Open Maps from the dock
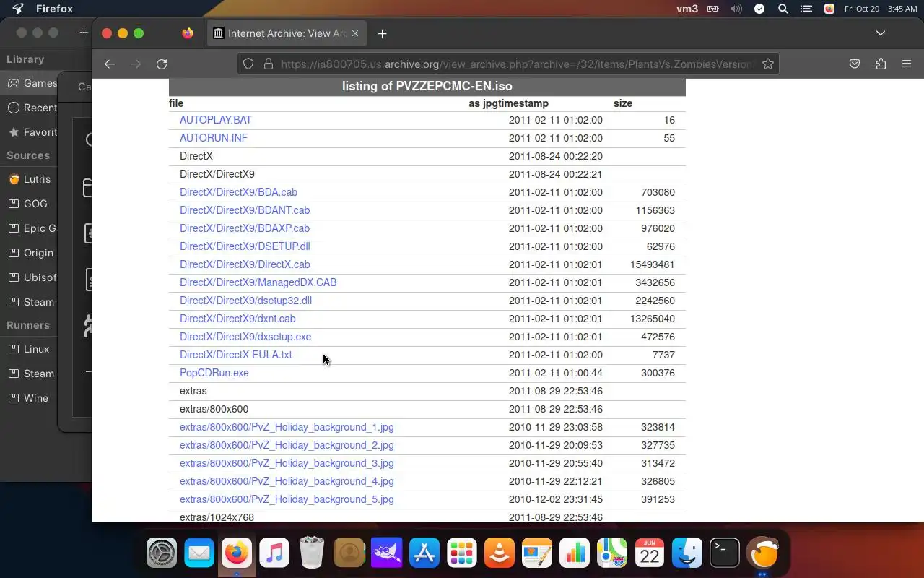924x578 pixels. coord(612,553)
